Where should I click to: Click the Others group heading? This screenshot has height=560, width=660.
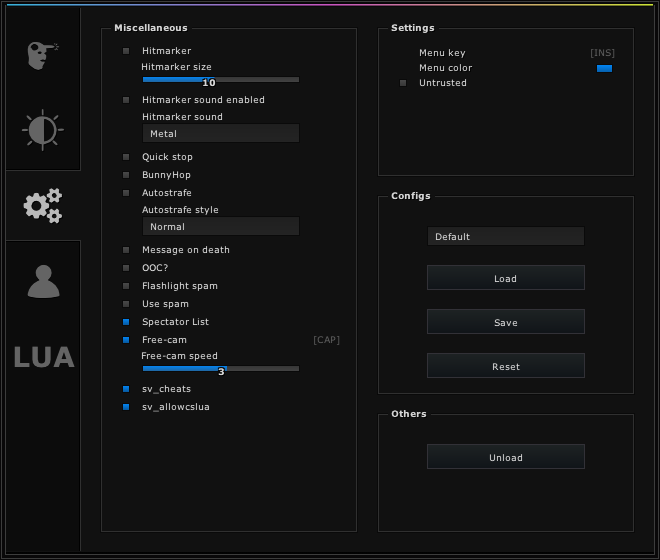click(x=409, y=414)
